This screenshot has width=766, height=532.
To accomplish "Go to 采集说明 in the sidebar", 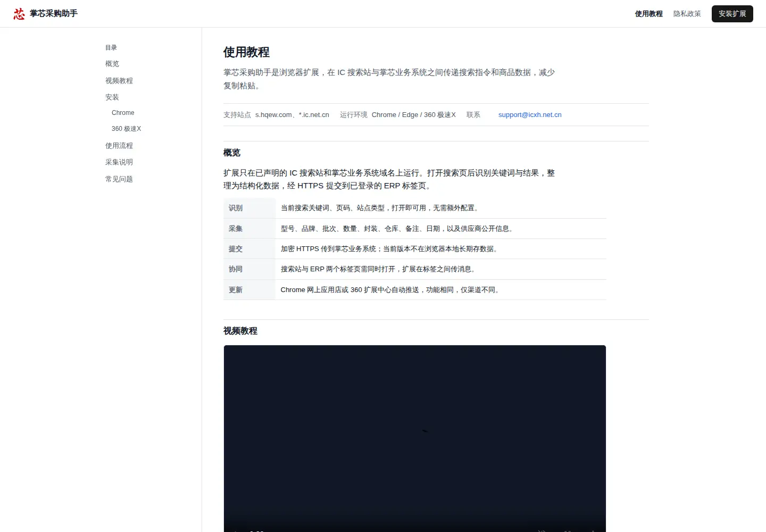I will click(119, 162).
